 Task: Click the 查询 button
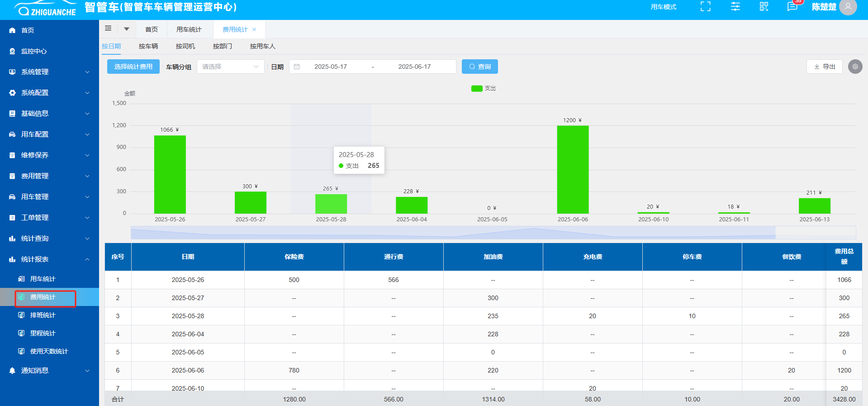(x=479, y=67)
